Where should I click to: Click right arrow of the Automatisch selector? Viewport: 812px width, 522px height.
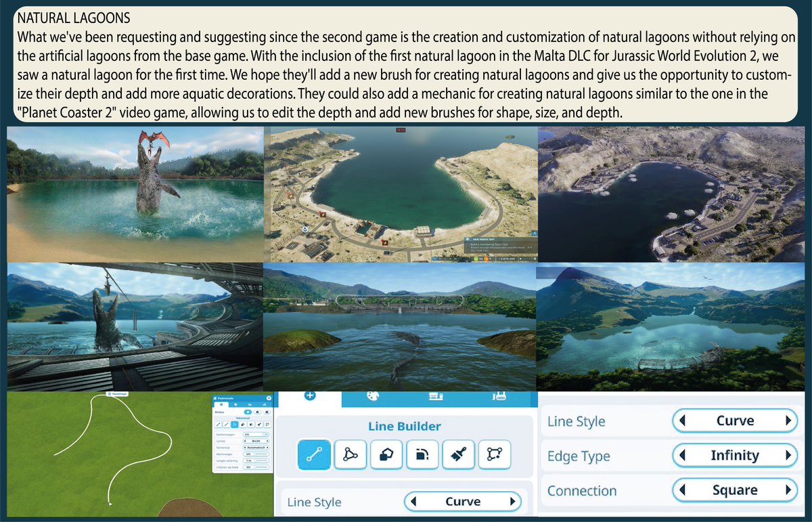point(267,448)
